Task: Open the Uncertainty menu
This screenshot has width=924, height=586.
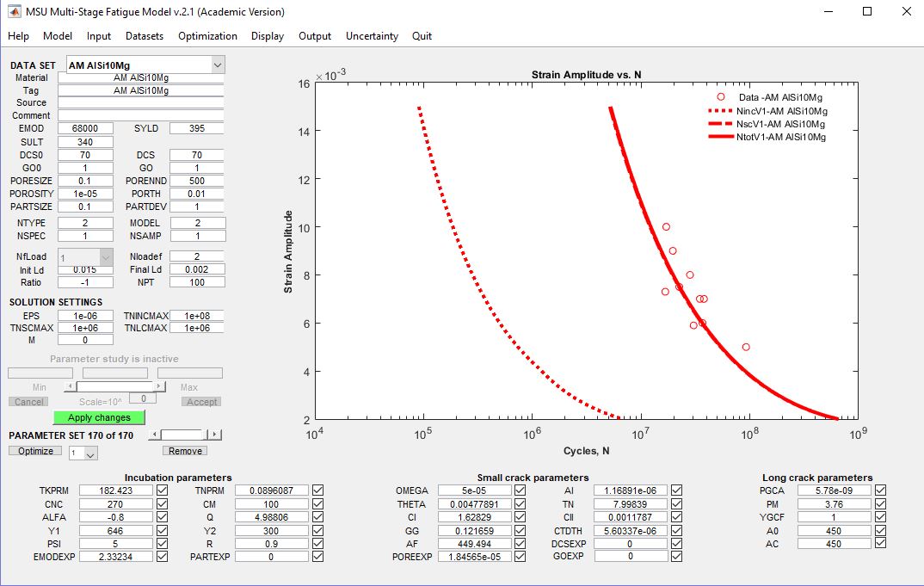Action: click(372, 36)
